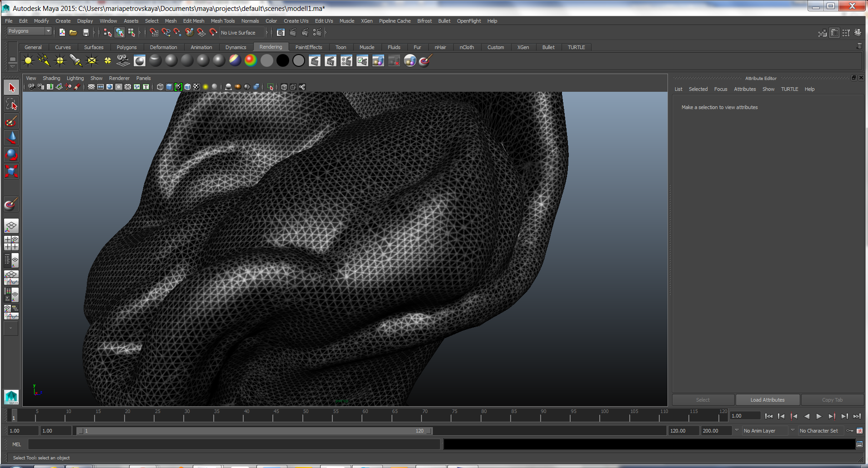The image size is (868, 468).
Task: Enable snap to grid
Action: point(154,32)
